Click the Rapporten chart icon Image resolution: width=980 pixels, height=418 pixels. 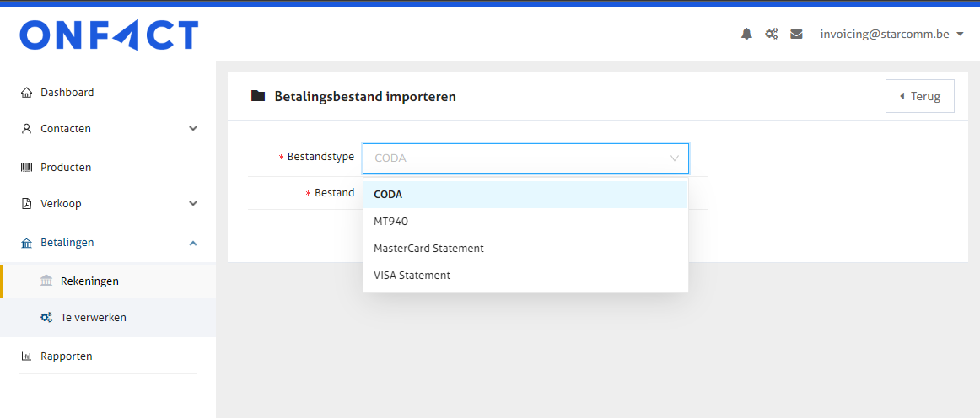click(26, 356)
